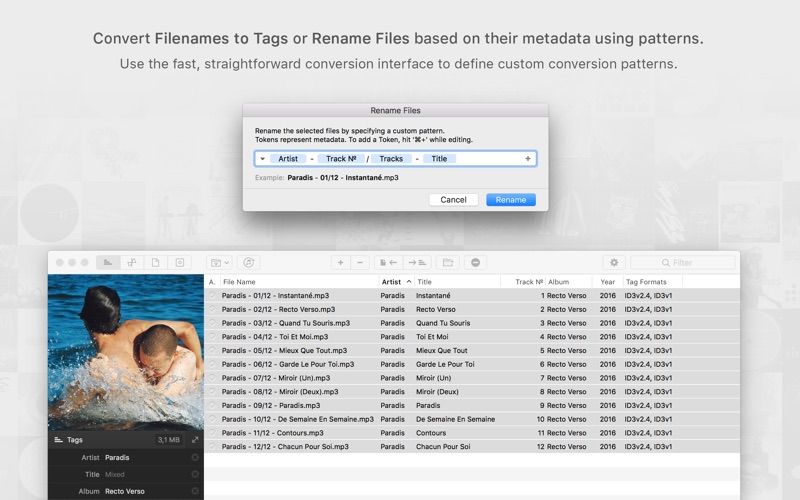Click the refresh circular arrow toolbar icon

tap(249, 262)
